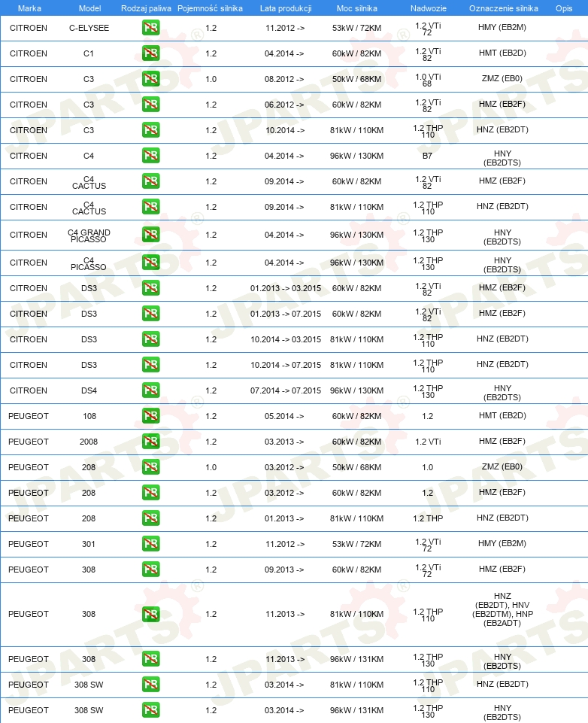Select the 03.2013 -> production date cell
This screenshot has height=723, width=588.
click(x=284, y=442)
